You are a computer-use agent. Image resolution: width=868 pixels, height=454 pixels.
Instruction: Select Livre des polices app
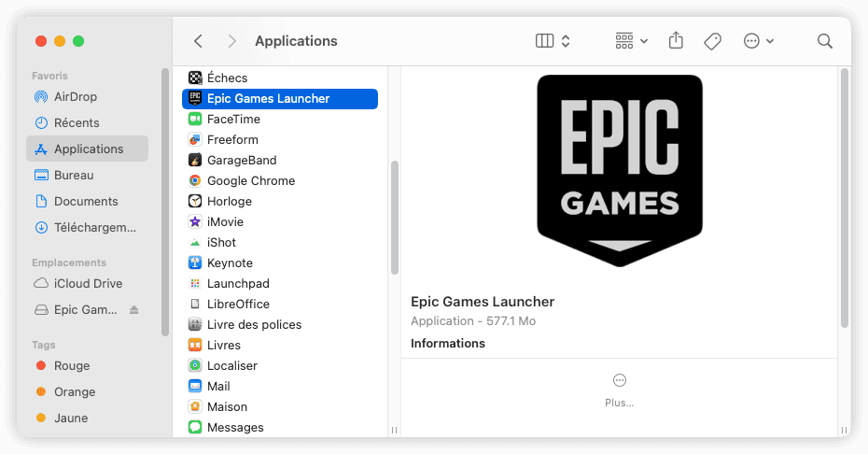(280, 324)
